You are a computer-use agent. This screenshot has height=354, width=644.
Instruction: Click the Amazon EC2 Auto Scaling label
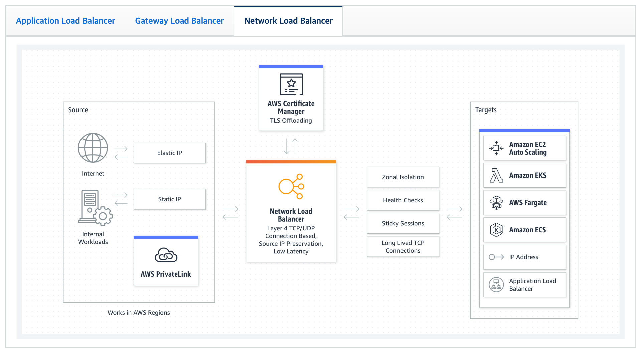(528, 148)
